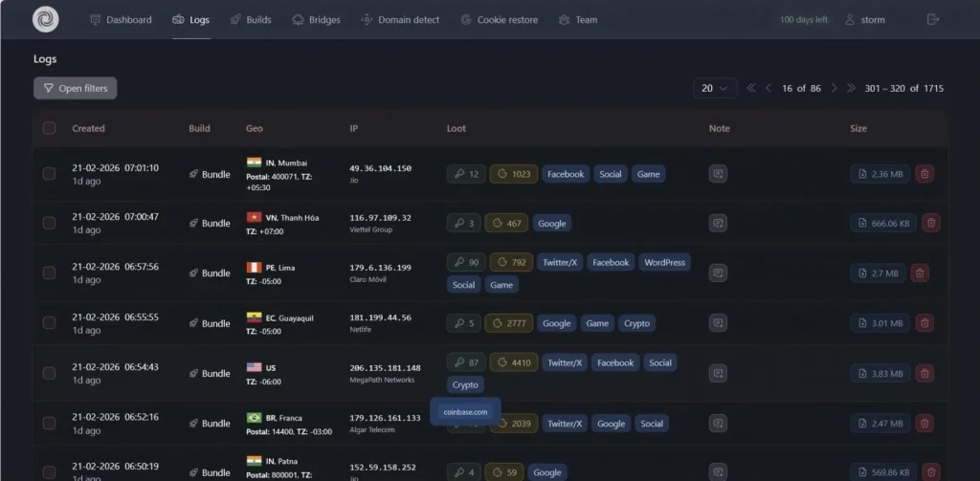This screenshot has width=980, height=481.
Task: Go to the next page of logs
Action: pyautogui.click(x=834, y=88)
